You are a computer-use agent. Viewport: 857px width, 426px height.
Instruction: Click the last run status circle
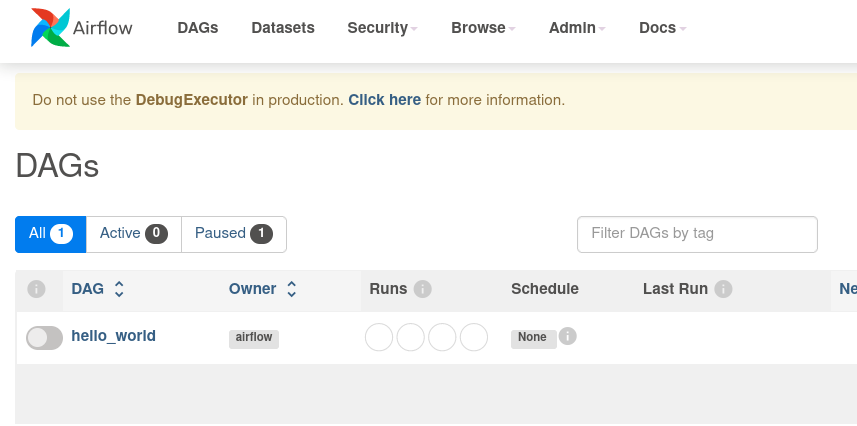[473, 337]
